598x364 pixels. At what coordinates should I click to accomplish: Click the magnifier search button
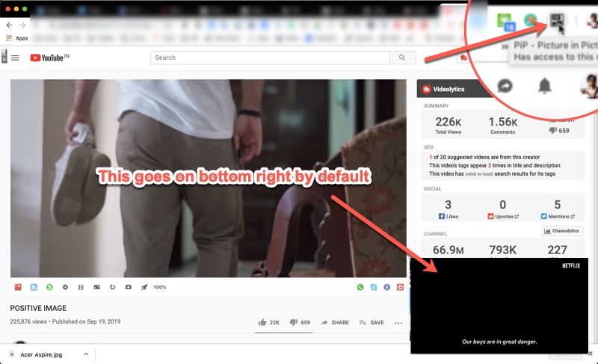tap(402, 58)
